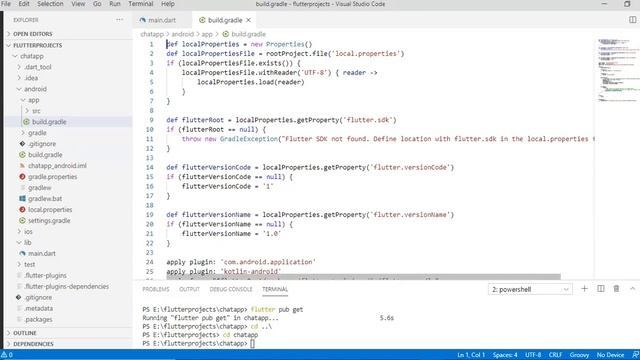Click No Device in status bar

tap(610, 355)
